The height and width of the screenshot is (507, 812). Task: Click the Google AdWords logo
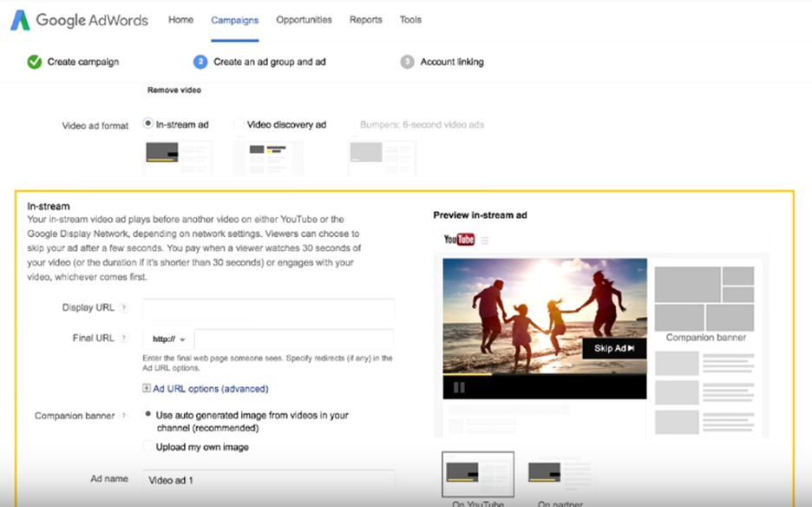(79, 20)
